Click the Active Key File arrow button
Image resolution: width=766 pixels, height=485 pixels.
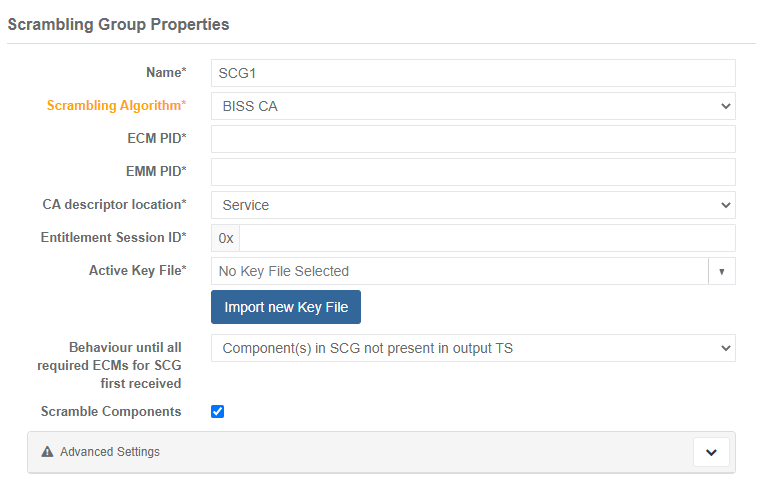(721, 271)
